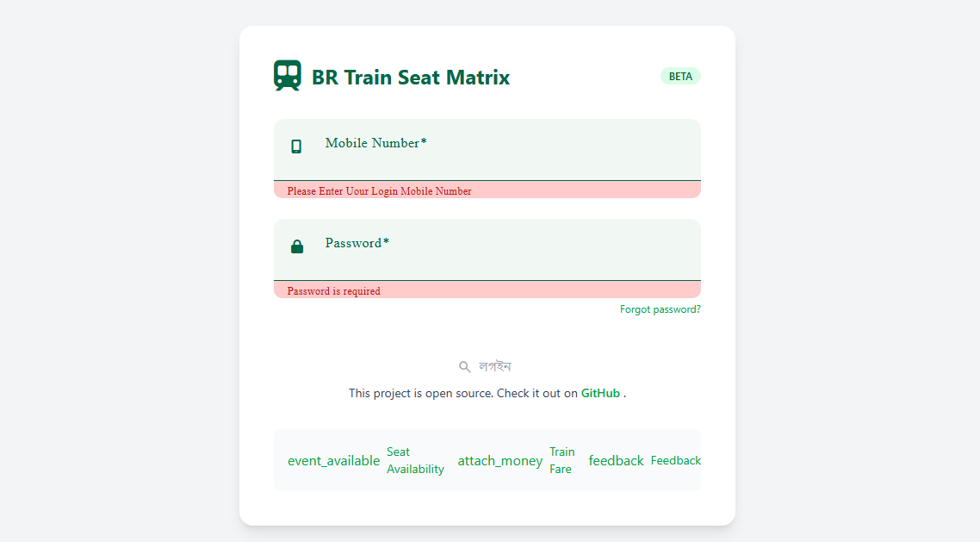Click the search magnifier icon near লগইন
The image size is (980, 542).
click(x=464, y=367)
